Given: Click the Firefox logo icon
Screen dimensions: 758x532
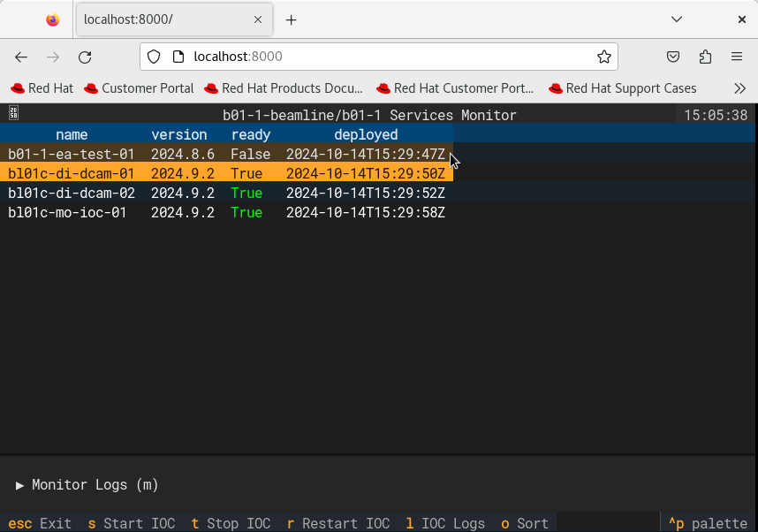Looking at the screenshot, I should point(53,19).
